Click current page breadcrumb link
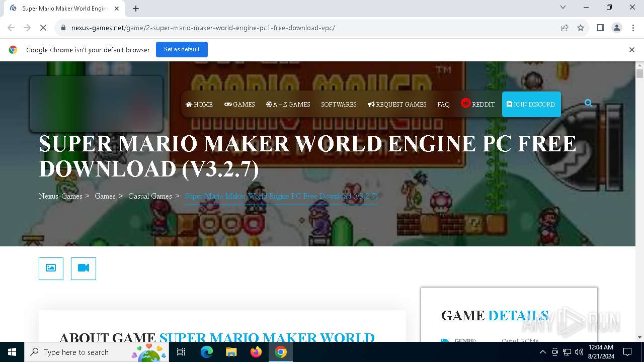The image size is (644, 362). click(x=281, y=196)
